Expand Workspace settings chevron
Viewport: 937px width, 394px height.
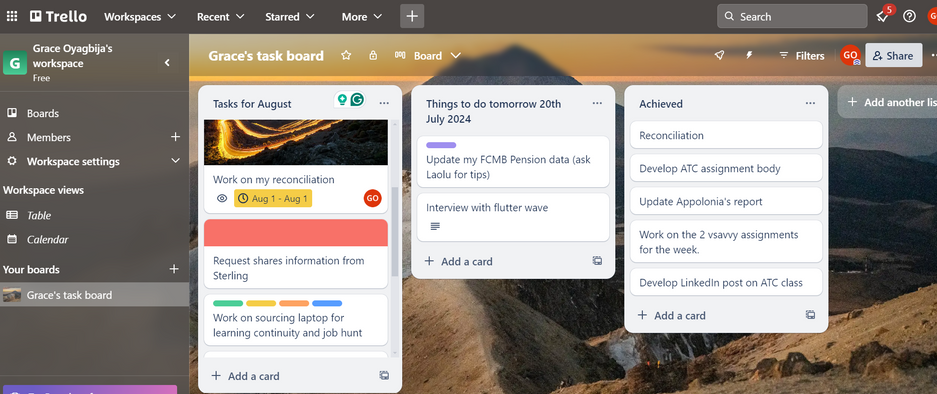[x=175, y=161]
